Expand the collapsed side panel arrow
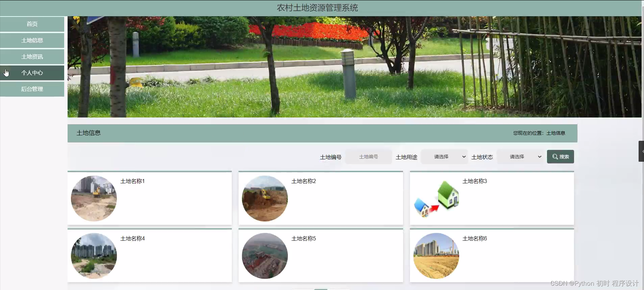This screenshot has height=290, width=644. tap(641, 151)
